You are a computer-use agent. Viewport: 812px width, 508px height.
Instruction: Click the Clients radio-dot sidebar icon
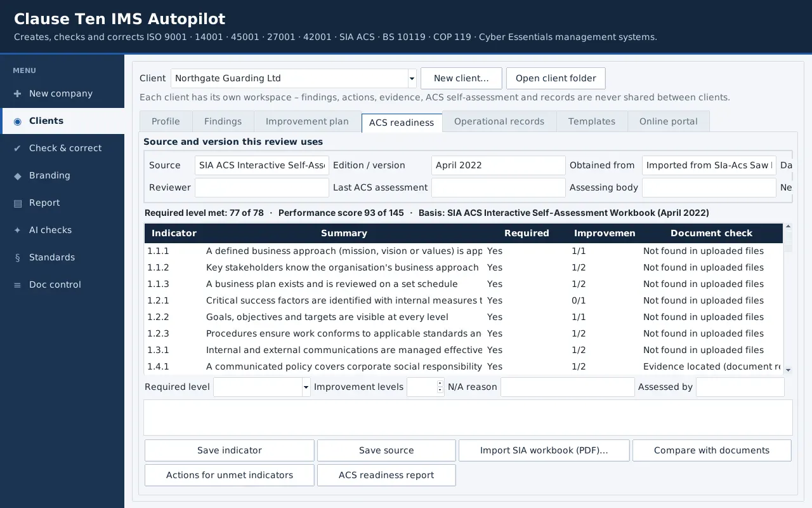(17, 121)
